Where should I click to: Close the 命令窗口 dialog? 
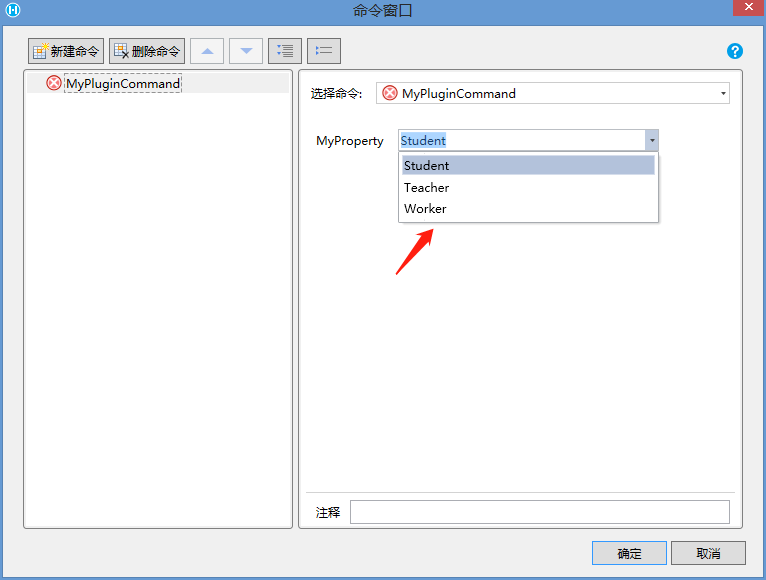[x=749, y=7]
